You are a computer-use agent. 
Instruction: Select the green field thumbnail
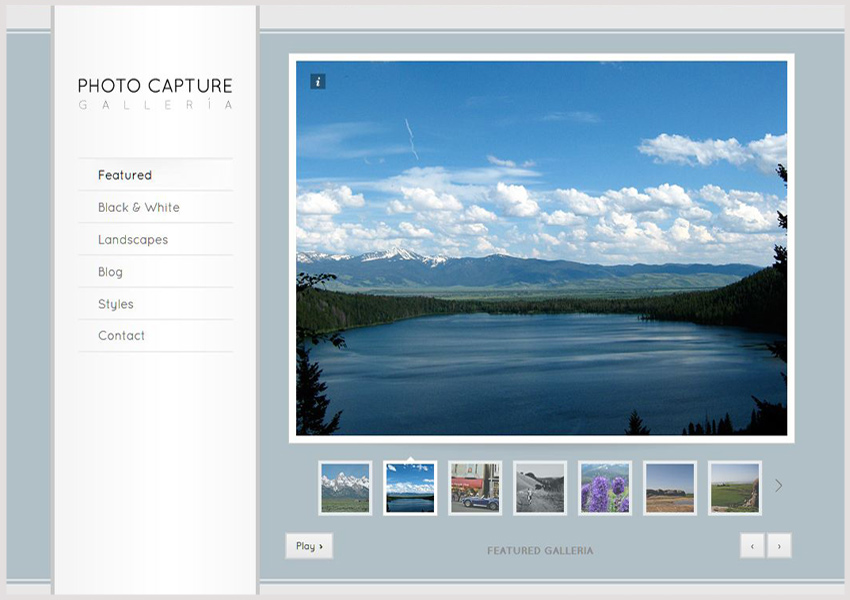[735, 488]
